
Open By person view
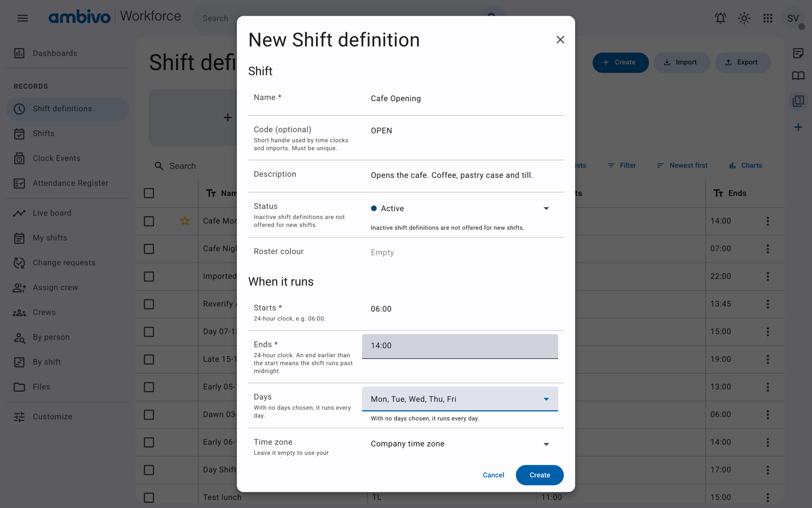[68, 337]
